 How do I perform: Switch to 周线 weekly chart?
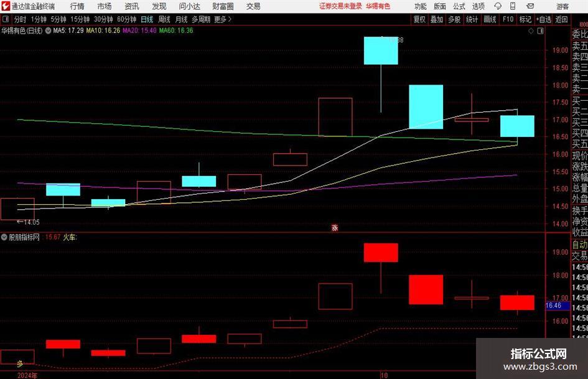tap(164, 19)
